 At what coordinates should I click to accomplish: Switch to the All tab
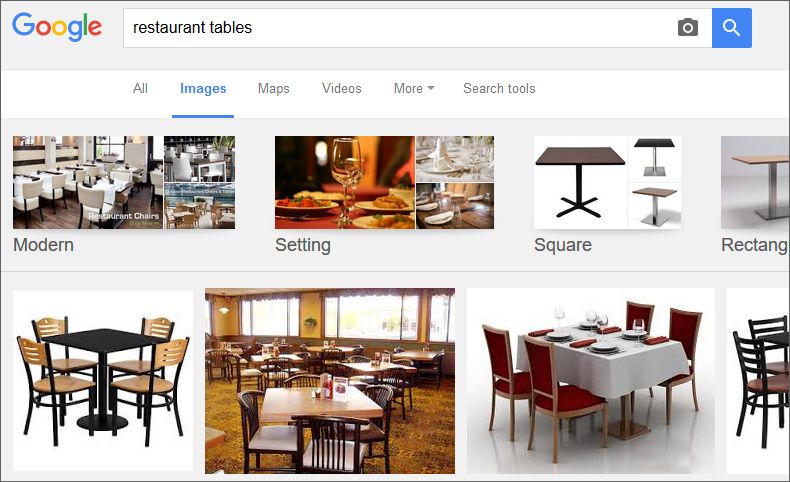[x=140, y=89]
